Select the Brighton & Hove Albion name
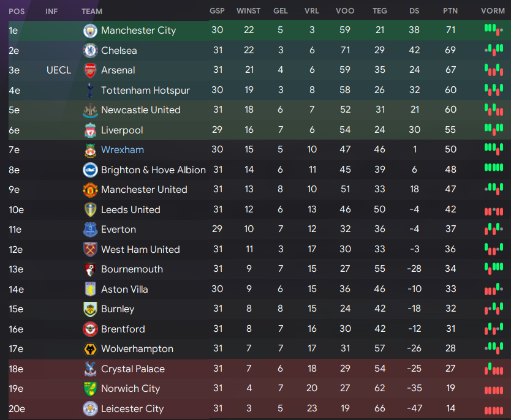511x420 pixels. [153, 170]
